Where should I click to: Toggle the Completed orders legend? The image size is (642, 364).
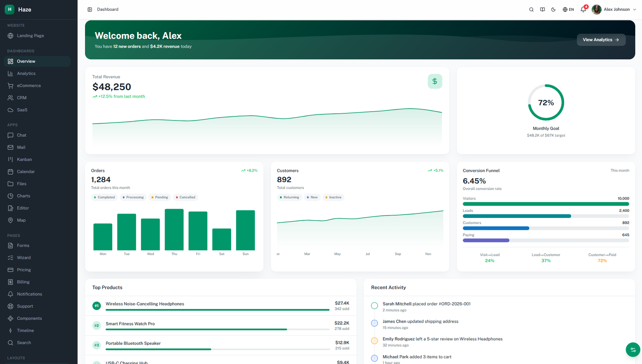(104, 197)
